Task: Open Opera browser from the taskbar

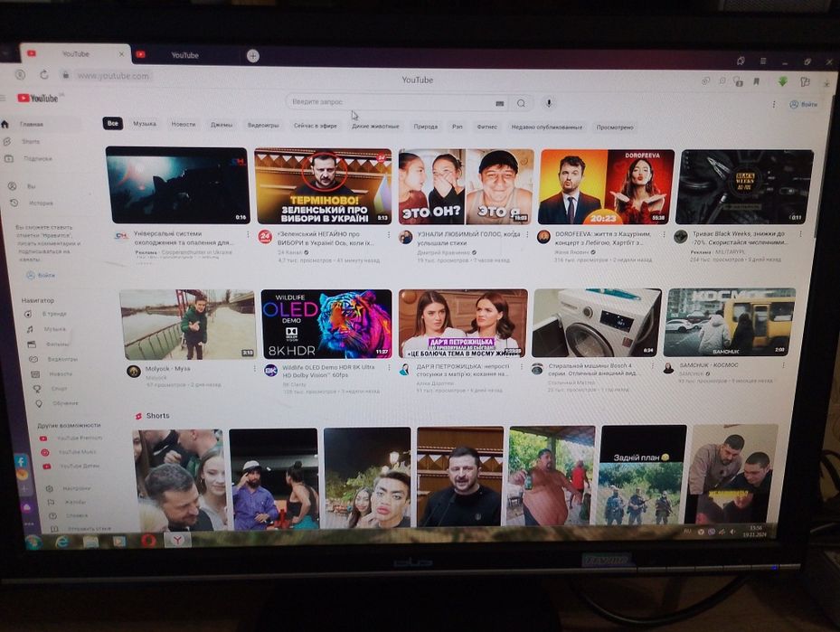Action: (x=148, y=541)
